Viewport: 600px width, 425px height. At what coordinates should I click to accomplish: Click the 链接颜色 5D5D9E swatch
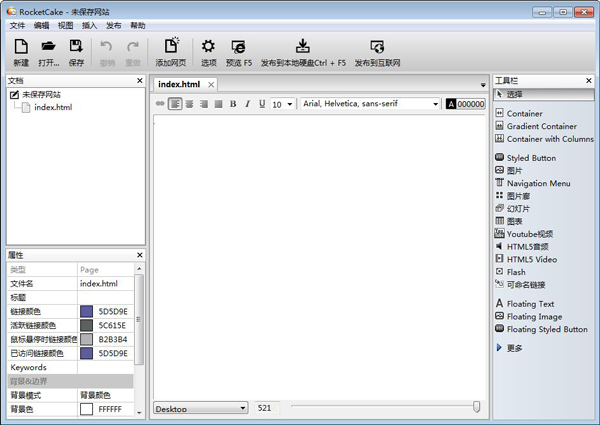point(86,311)
